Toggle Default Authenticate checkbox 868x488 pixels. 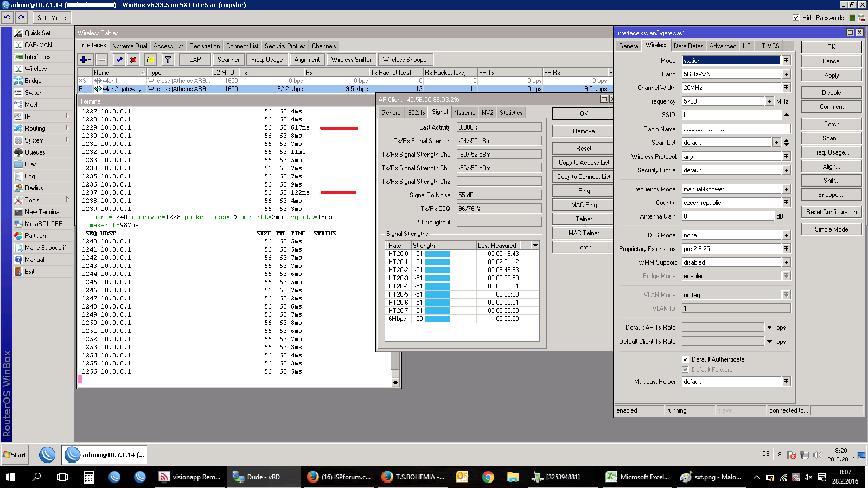[685, 359]
